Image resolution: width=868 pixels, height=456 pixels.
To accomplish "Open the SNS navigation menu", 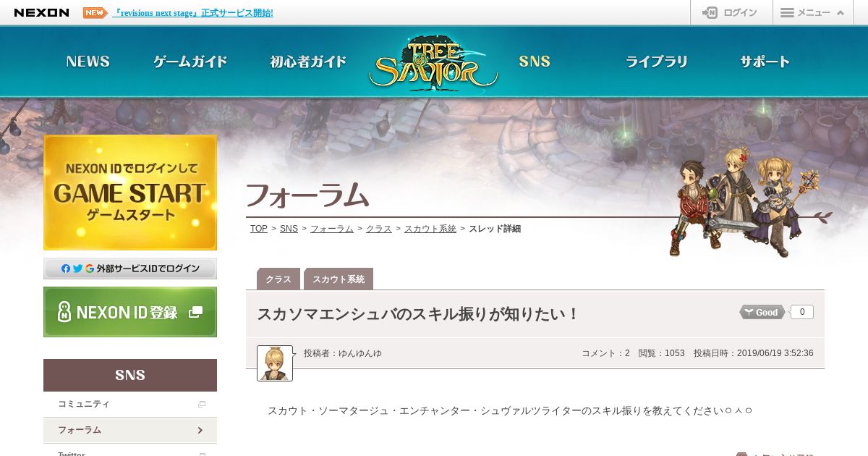I will 535,62.
